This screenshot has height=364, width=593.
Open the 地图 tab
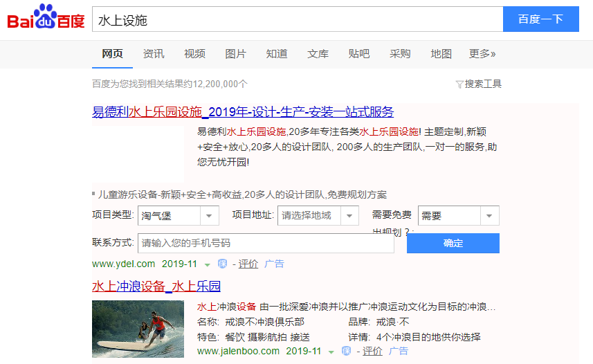tap(441, 54)
